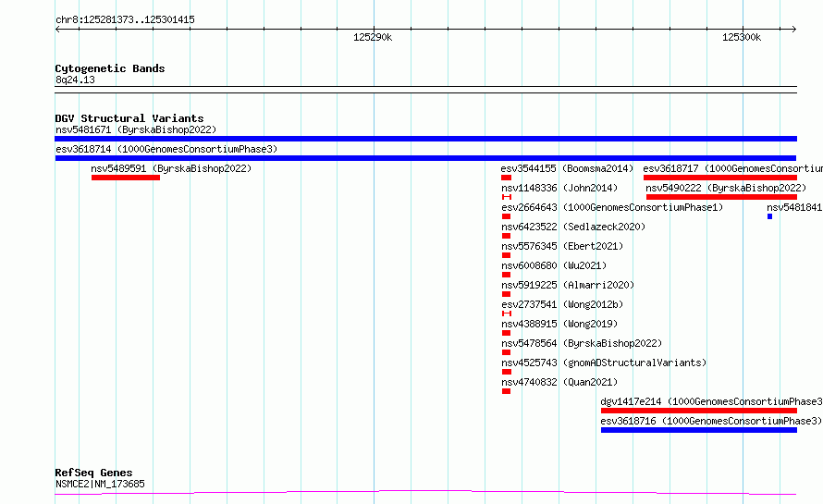Click the left arrowhead of the ruler
This screenshot has height=504, width=823.
coord(57,30)
